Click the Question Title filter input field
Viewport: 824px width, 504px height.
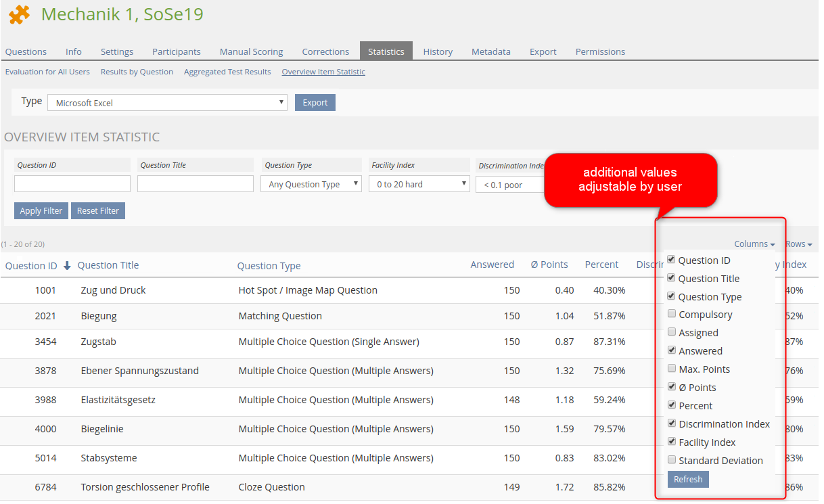195,184
